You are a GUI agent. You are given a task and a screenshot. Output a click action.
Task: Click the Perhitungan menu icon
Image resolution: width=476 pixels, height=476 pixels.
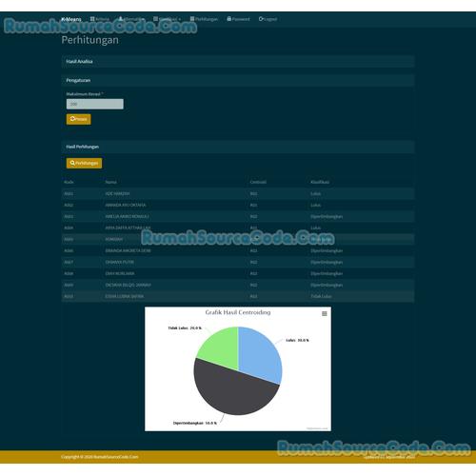pos(192,19)
